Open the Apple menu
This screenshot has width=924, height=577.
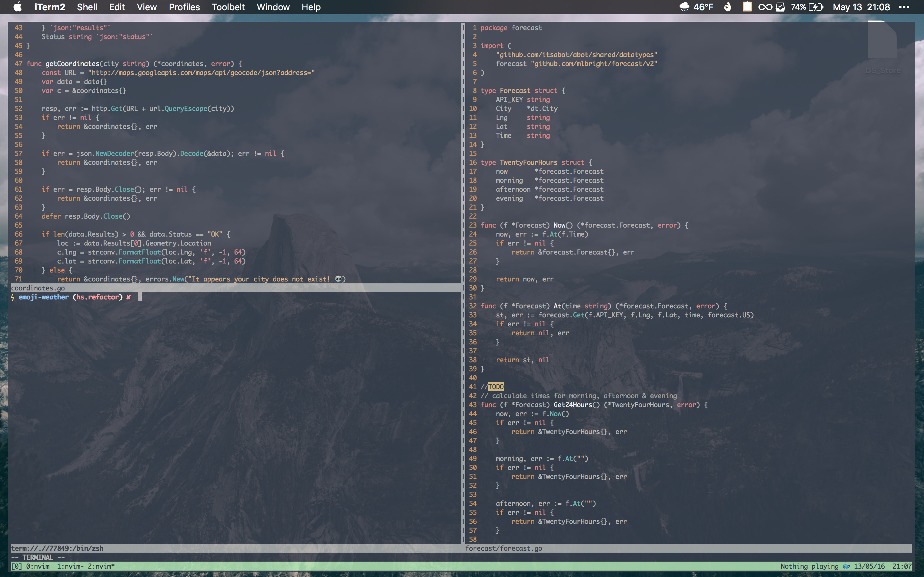pyautogui.click(x=18, y=7)
